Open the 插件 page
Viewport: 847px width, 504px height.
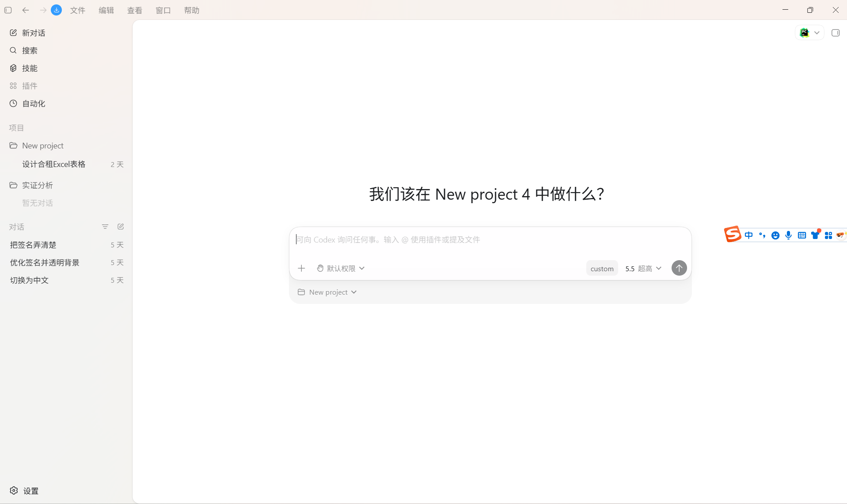(66, 86)
